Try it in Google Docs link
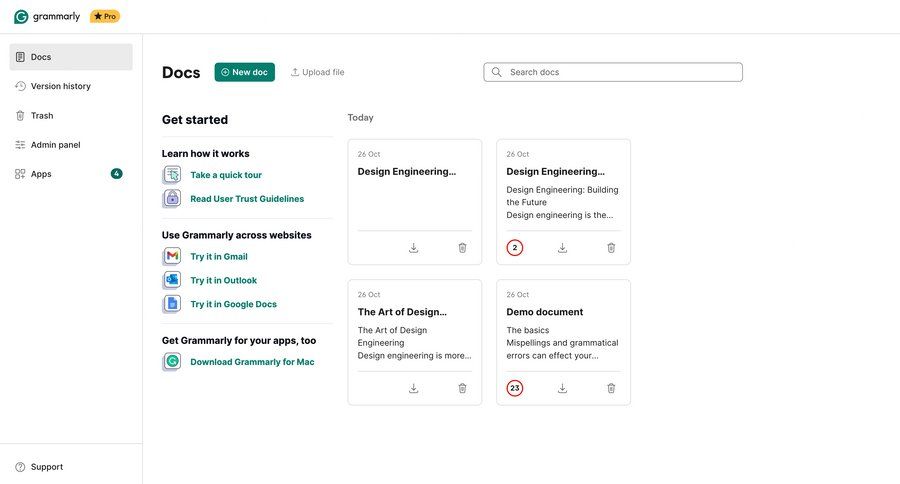The width and height of the screenshot is (900, 484). (x=234, y=304)
